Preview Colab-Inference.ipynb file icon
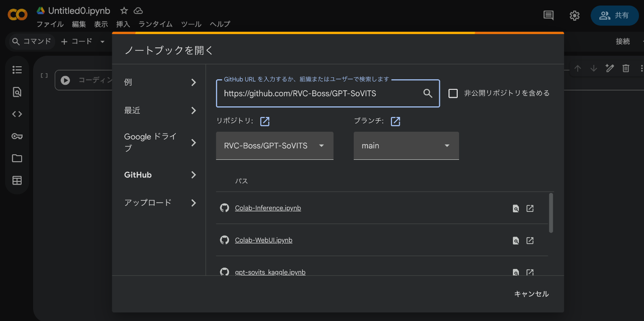 (x=516, y=208)
